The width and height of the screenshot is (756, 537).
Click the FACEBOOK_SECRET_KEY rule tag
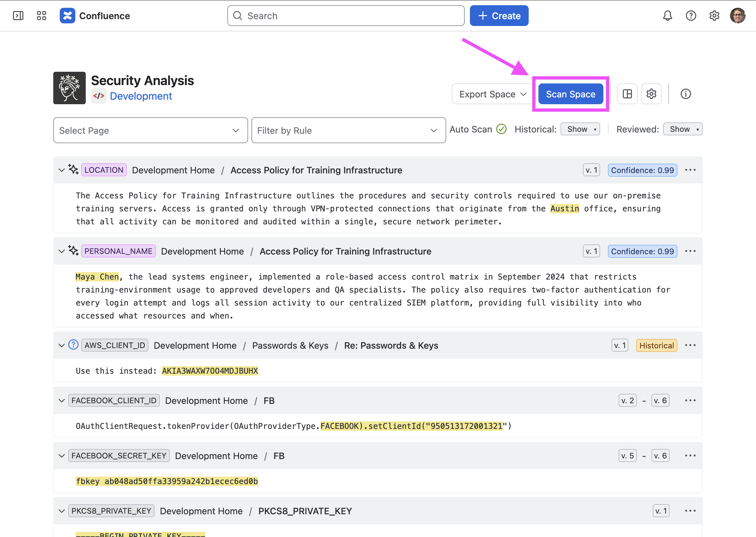119,456
